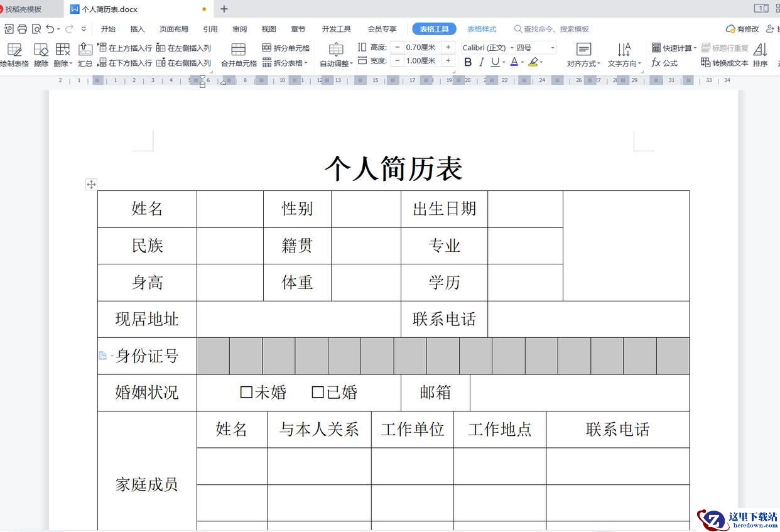The height and width of the screenshot is (532, 780).
Task: Select the Draw Table (绘制表格) tool
Action: tap(14, 55)
